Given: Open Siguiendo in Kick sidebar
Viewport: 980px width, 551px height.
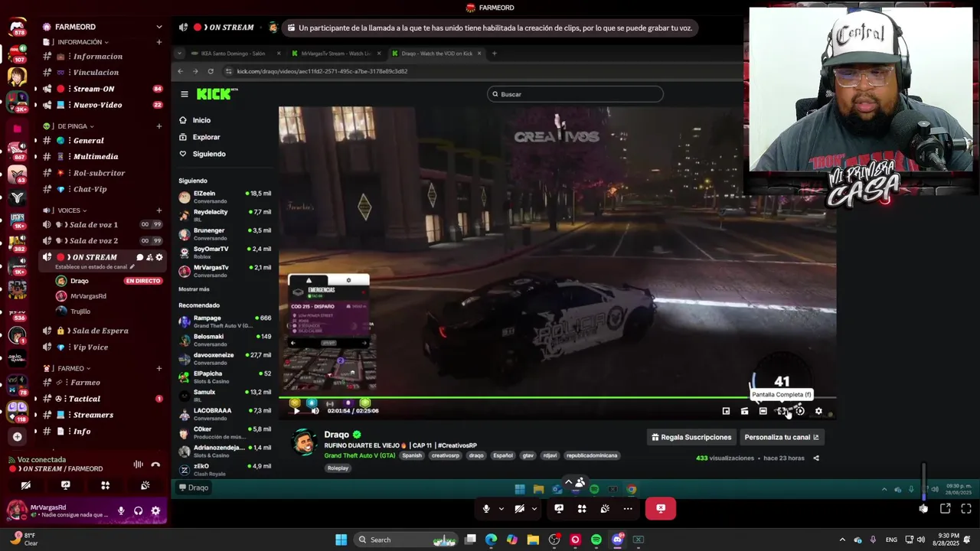Looking at the screenshot, I should 209,154.
